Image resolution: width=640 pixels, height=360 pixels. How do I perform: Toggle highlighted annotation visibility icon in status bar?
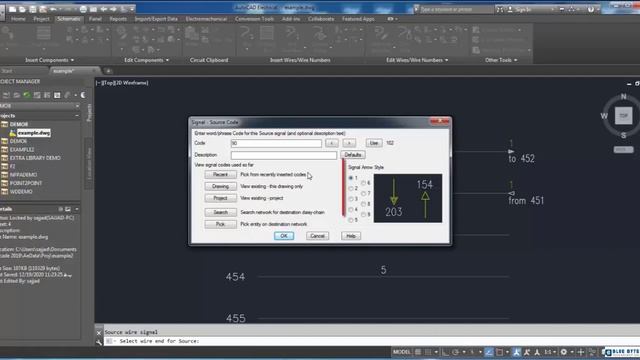point(516,352)
